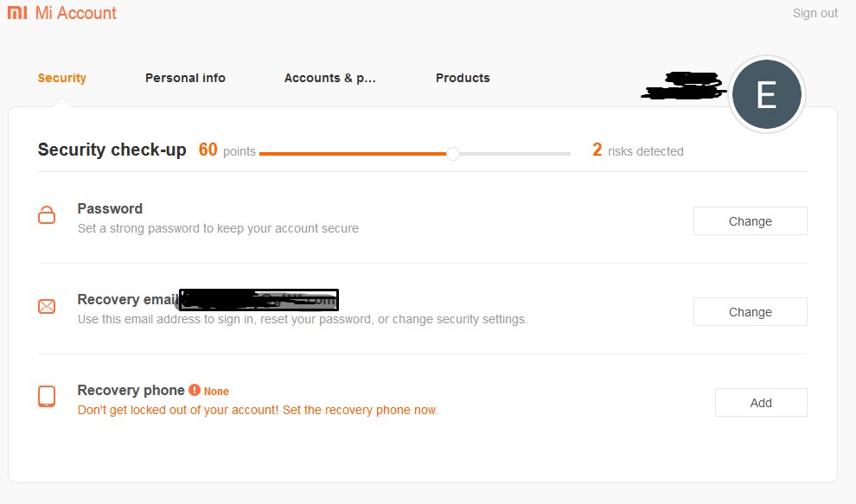Click the Recovery phone heading

[x=131, y=390]
